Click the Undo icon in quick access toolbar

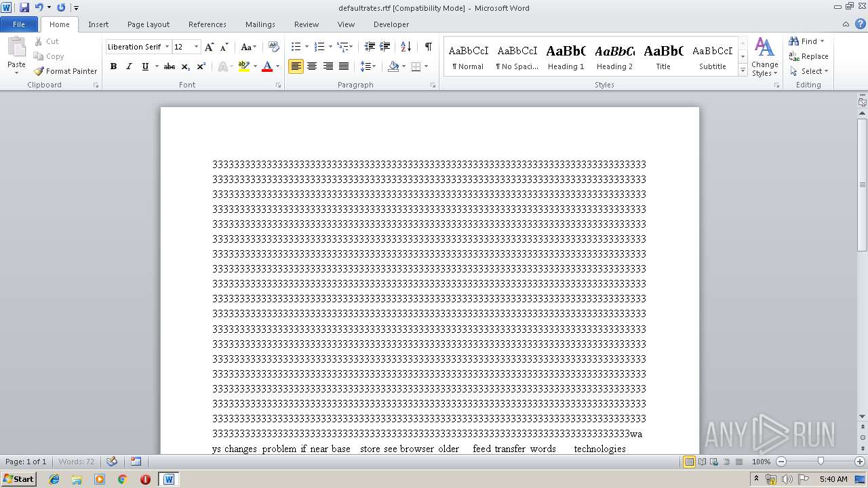point(39,7)
